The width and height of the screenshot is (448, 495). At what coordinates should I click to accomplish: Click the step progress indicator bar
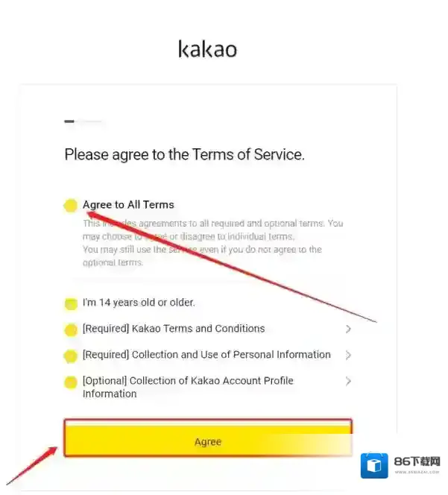[x=83, y=121]
